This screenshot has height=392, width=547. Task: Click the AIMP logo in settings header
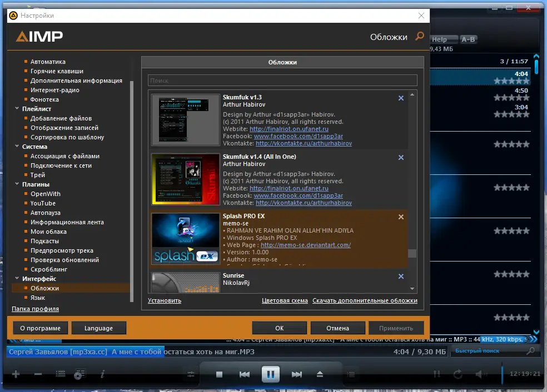(39, 36)
